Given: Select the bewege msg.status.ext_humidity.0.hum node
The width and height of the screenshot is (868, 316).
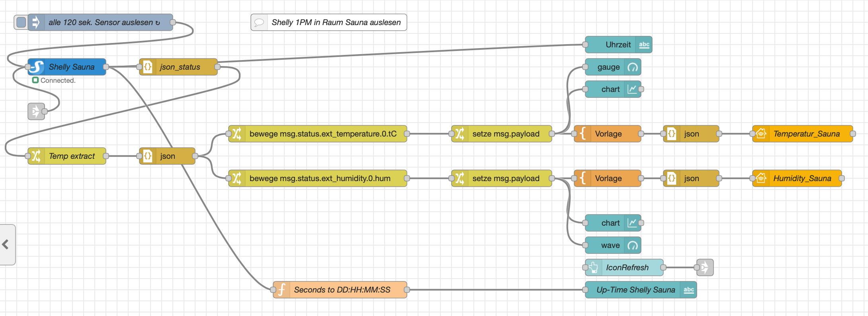Looking at the screenshot, I should [x=318, y=178].
